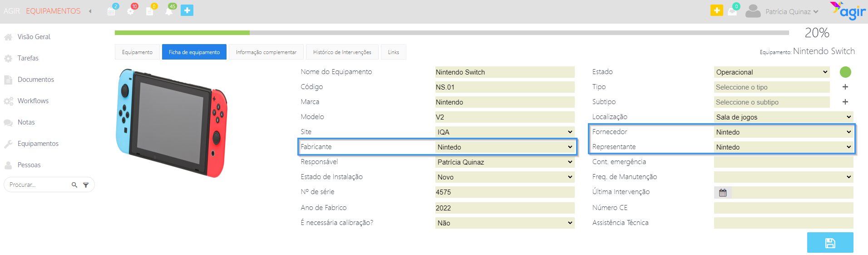Click the AGIR header link

pos(12,11)
